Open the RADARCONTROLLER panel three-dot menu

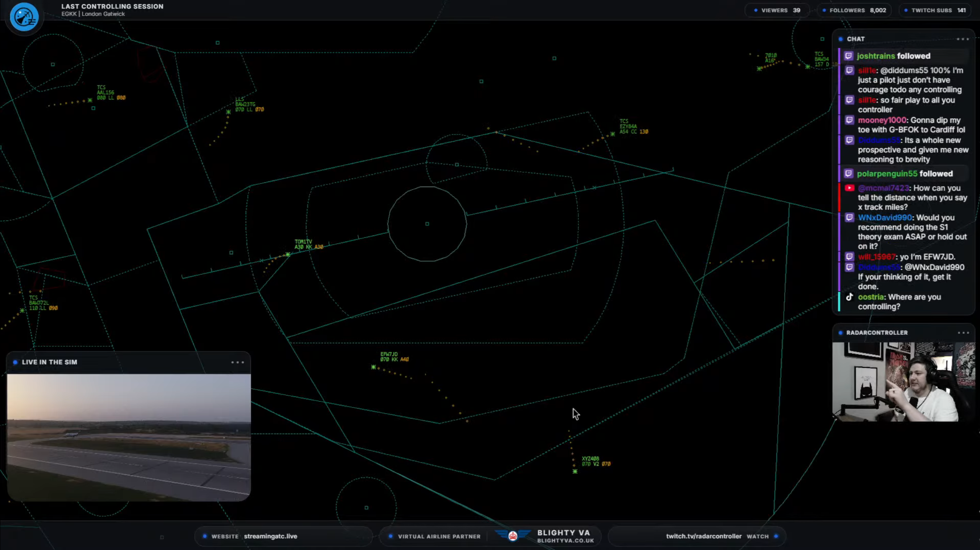click(963, 333)
